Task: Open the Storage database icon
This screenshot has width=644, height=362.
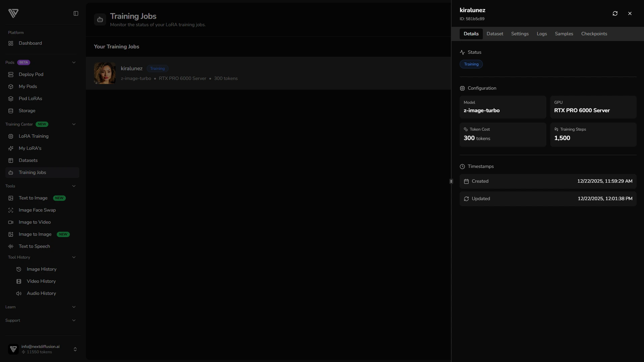Action: pyautogui.click(x=11, y=111)
